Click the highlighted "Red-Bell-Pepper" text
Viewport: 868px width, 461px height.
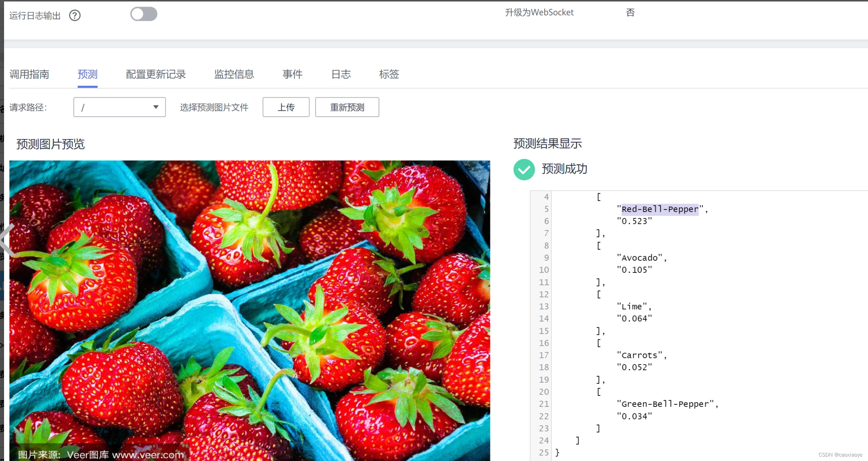(x=660, y=209)
